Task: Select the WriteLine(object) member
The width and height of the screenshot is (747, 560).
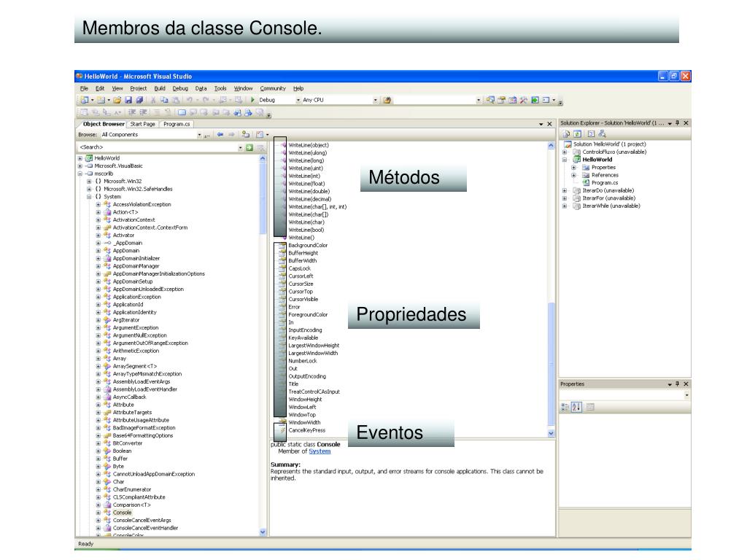Action: (309, 145)
